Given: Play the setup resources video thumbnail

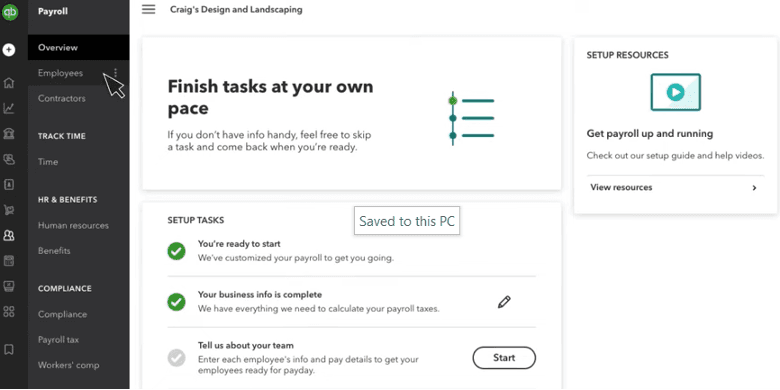Looking at the screenshot, I should (676, 92).
